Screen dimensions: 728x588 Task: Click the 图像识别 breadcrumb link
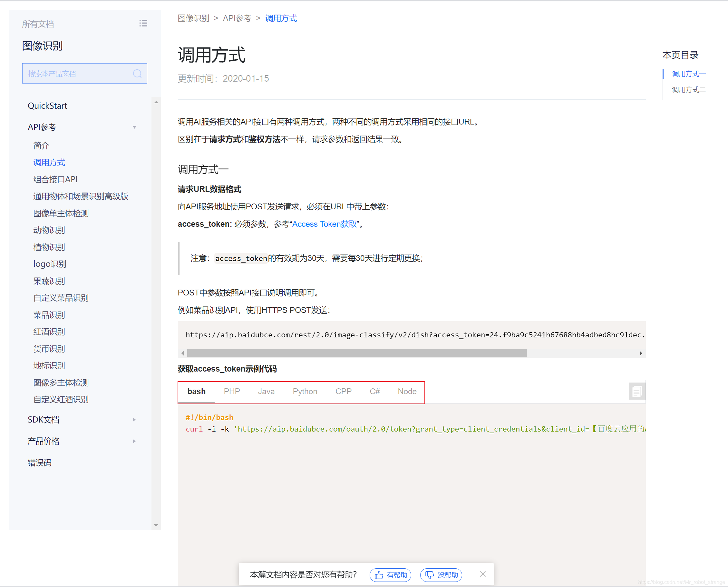193,18
